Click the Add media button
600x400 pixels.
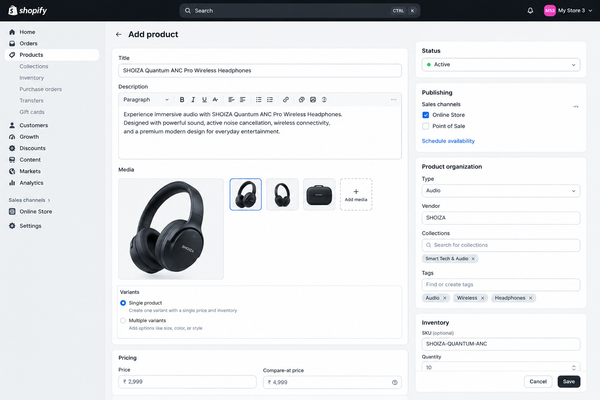point(356,194)
